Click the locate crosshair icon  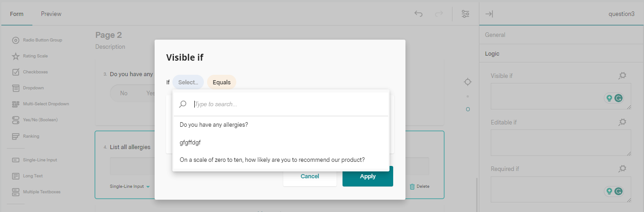point(467,82)
